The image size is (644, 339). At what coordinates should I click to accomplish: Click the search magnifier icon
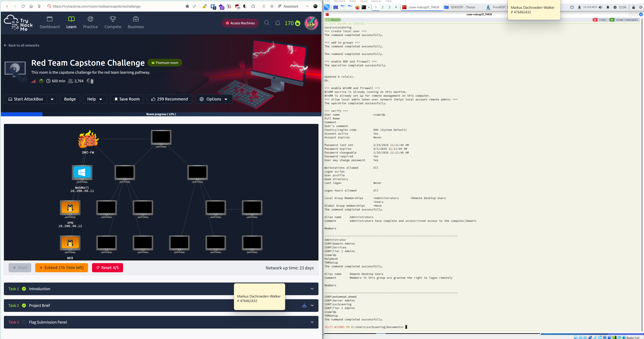point(267,23)
